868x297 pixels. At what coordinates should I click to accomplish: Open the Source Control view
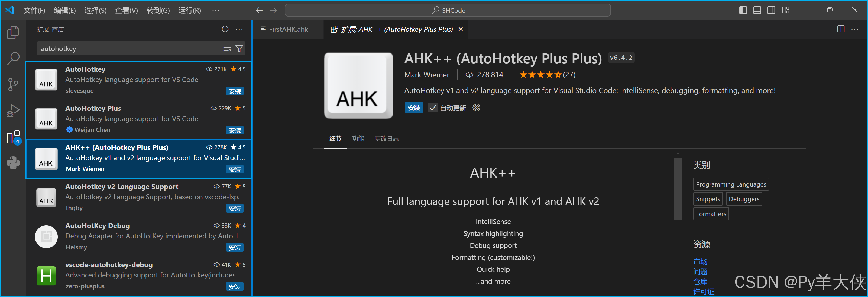coord(13,84)
